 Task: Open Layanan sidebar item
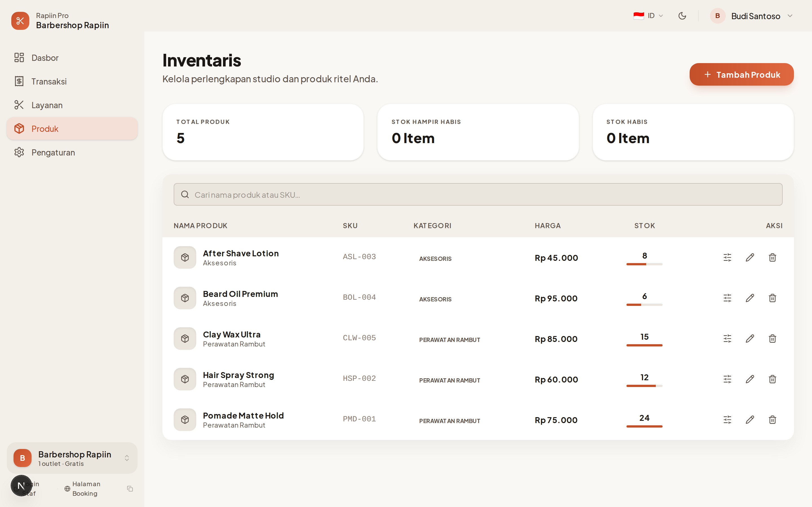click(47, 105)
